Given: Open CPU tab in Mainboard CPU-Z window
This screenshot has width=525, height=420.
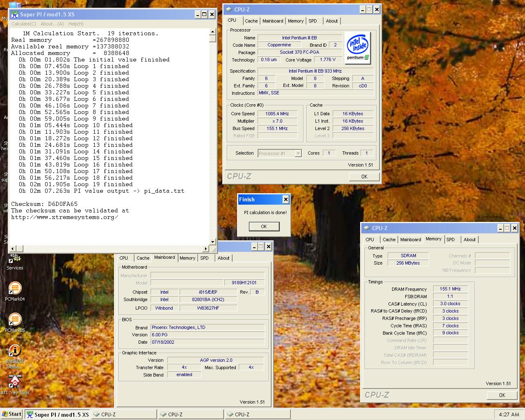Looking at the screenshot, I should (x=124, y=258).
